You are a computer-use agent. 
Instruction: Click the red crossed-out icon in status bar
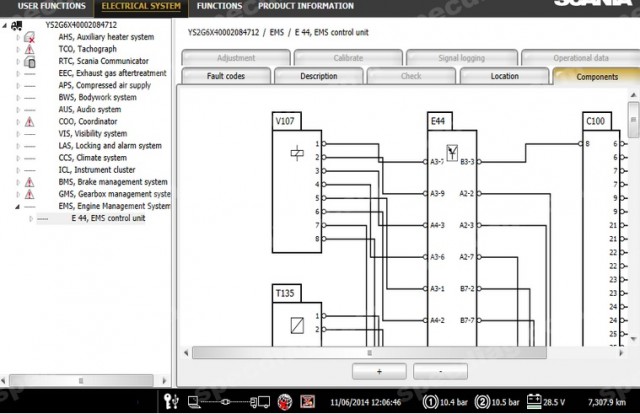(x=307, y=402)
